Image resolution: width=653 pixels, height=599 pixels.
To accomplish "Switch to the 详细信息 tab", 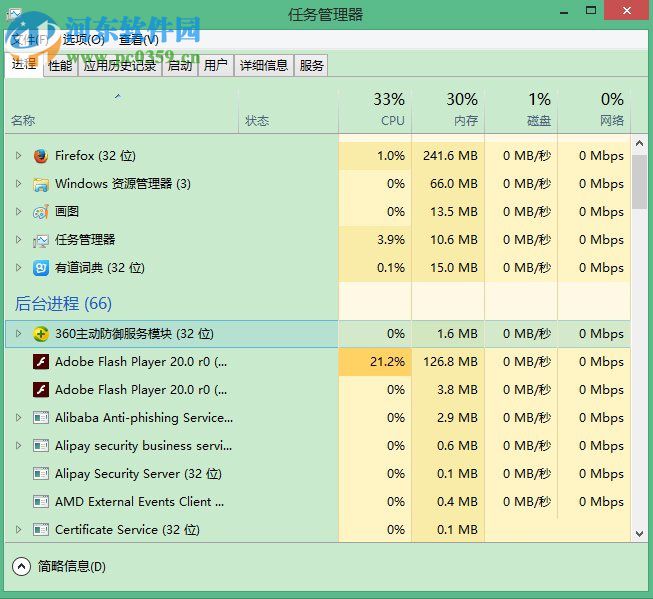I will [x=264, y=65].
